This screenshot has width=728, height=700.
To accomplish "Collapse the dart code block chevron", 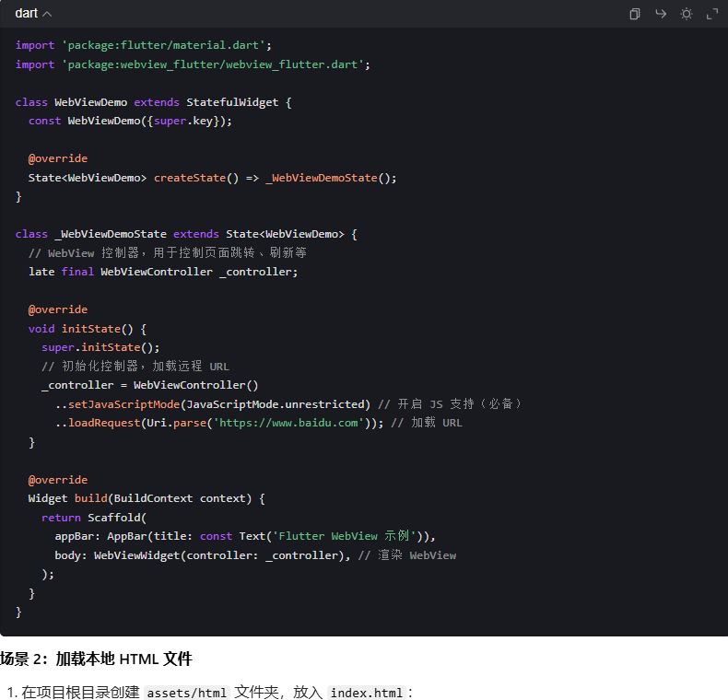I will point(47,14).
